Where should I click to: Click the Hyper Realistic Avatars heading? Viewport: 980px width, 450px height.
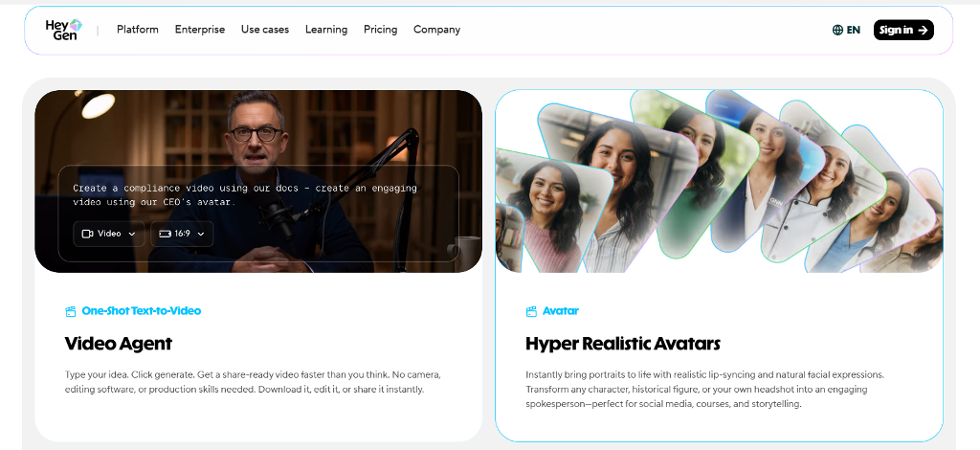coord(623,343)
